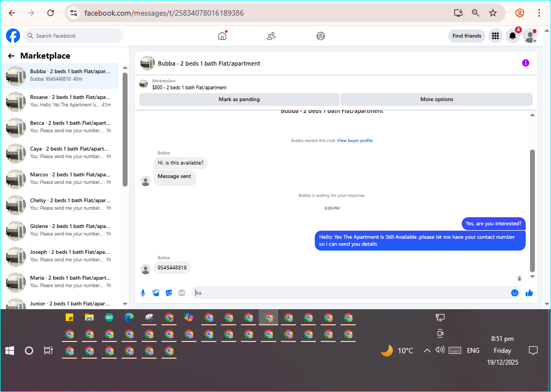The image size is (551, 392).
Task: Click the chat list scrollbar up arrow
Action: (x=125, y=67)
